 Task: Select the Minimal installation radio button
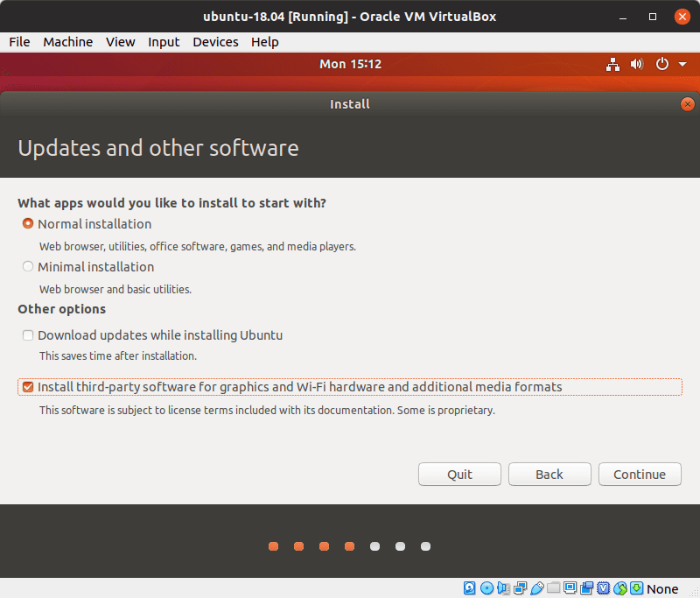coord(28,266)
